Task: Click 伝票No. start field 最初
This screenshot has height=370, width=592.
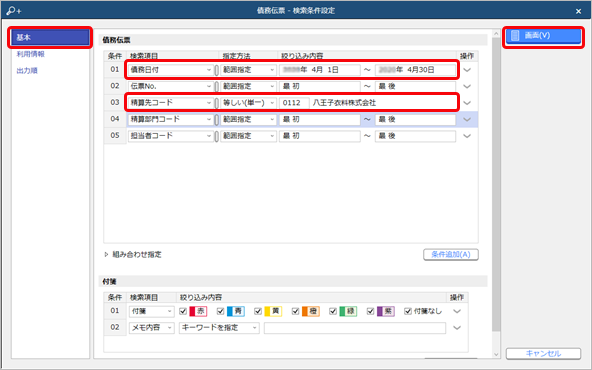Action: [320, 86]
